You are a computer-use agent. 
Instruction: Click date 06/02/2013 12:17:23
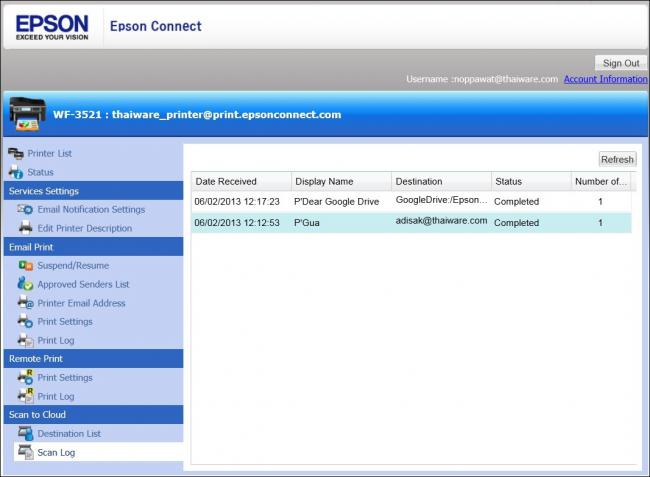(237, 202)
